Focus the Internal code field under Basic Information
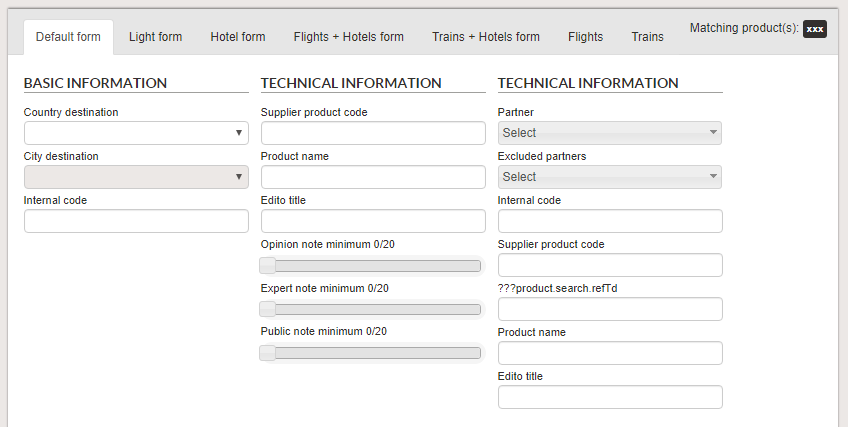 point(136,221)
